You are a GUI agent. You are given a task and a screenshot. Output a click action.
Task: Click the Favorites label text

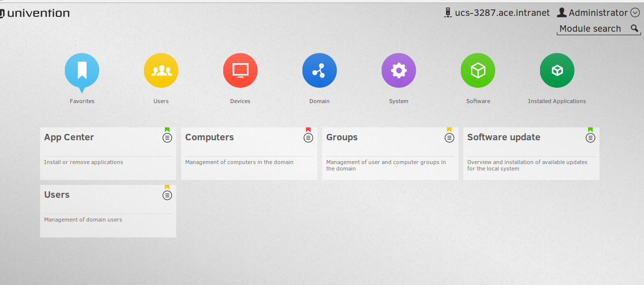point(82,101)
